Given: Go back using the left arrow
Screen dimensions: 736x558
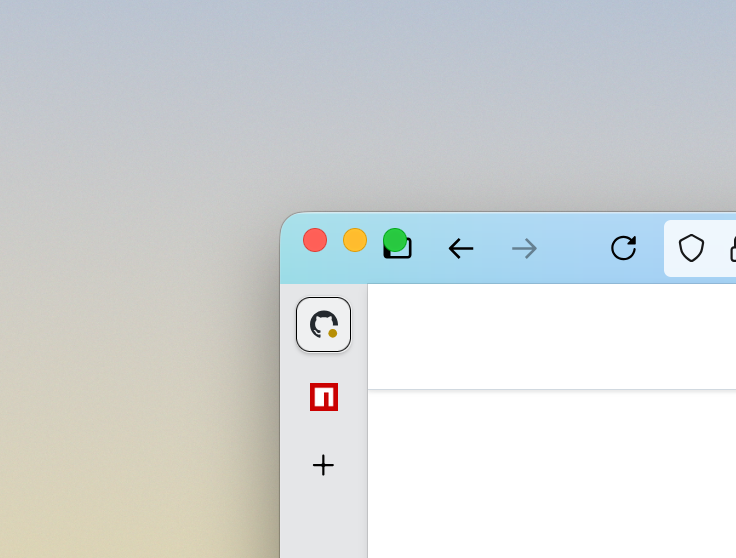Looking at the screenshot, I should coord(460,249).
